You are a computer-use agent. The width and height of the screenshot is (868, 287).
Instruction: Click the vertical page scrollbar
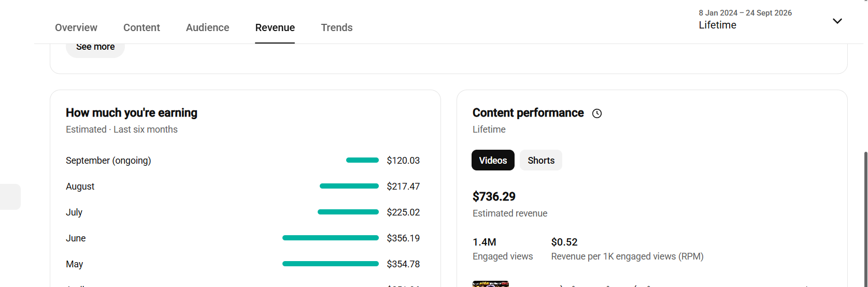click(x=865, y=218)
